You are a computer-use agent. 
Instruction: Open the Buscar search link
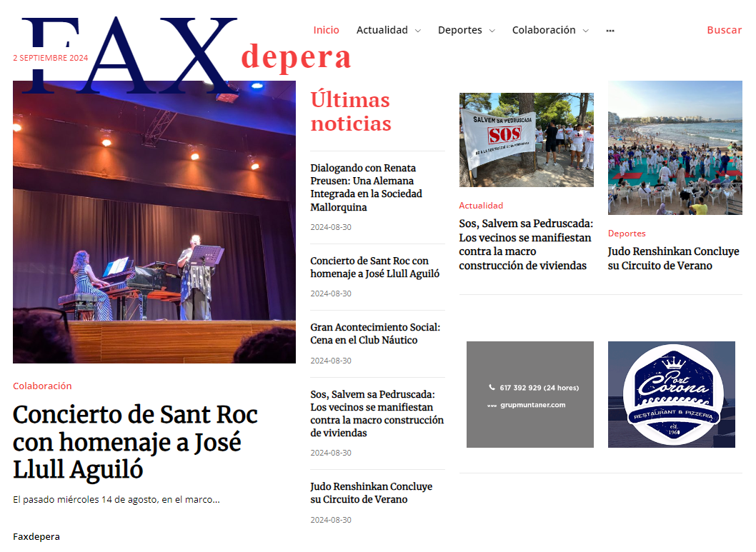point(724,30)
